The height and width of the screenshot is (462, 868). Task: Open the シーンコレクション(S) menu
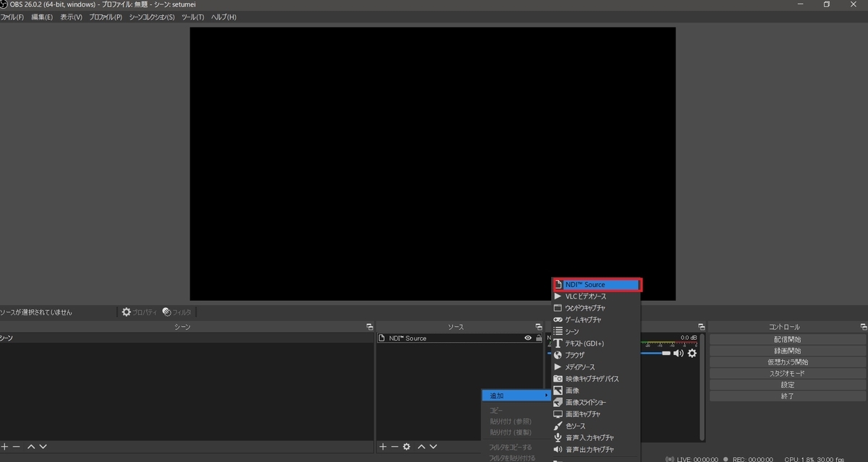point(152,17)
